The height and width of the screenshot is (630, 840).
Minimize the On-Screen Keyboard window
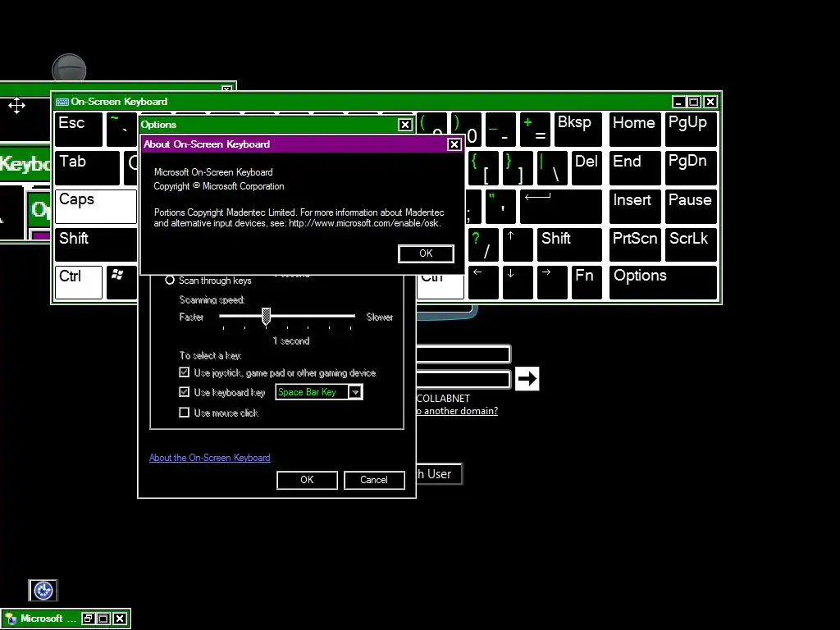pyautogui.click(x=678, y=102)
